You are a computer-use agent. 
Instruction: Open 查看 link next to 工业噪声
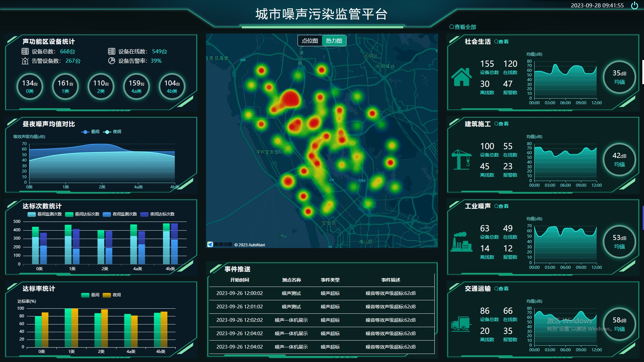coord(501,206)
